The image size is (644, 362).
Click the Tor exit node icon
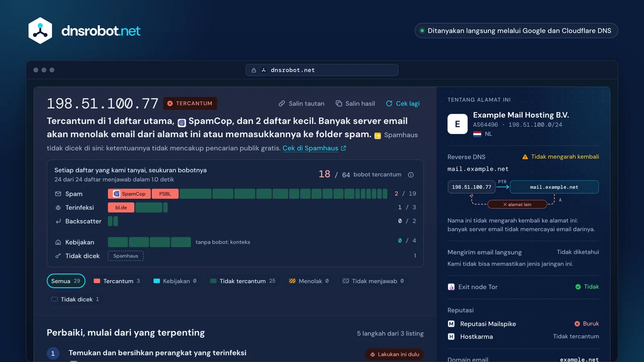(451, 287)
